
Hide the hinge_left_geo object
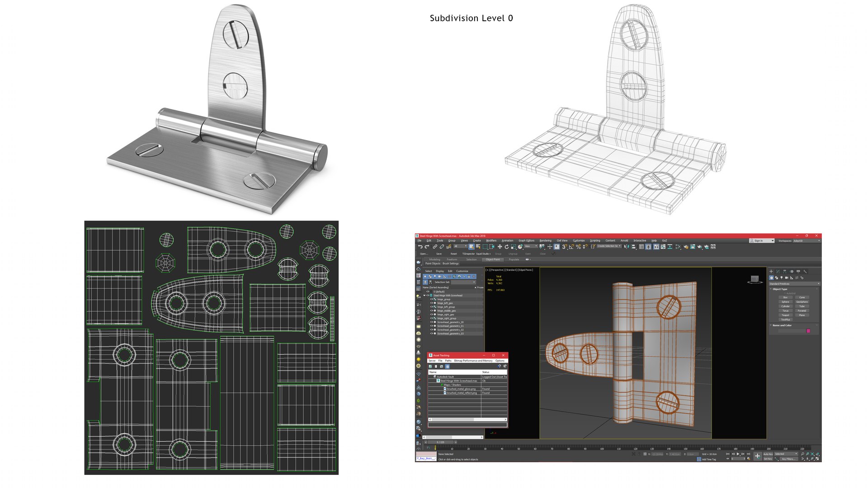tap(432, 303)
